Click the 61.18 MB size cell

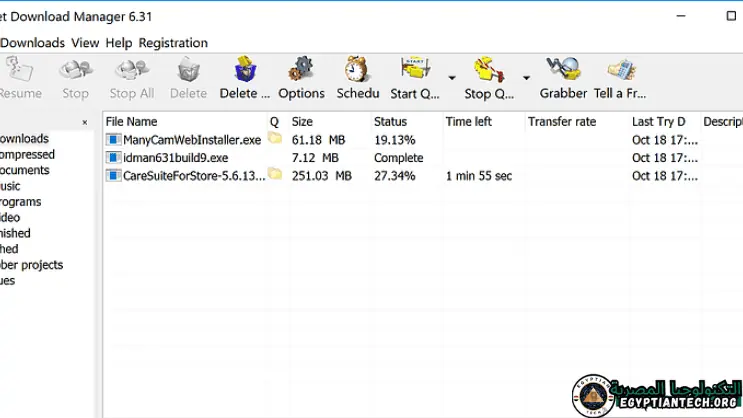pyautogui.click(x=318, y=140)
